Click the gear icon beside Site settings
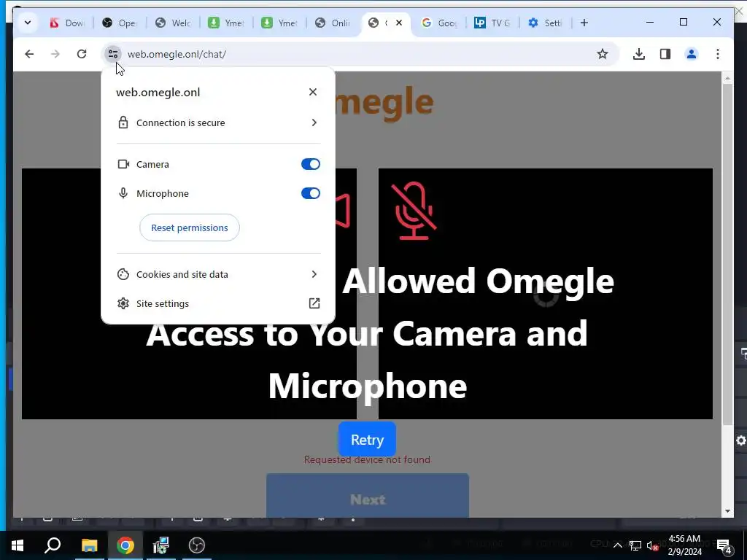 (x=123, y=303)
